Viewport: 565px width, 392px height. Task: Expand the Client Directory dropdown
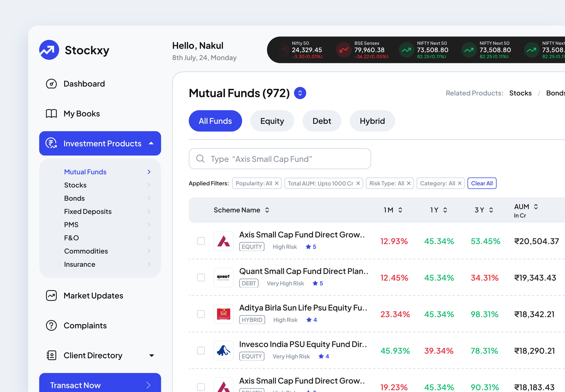coord(152,355)
